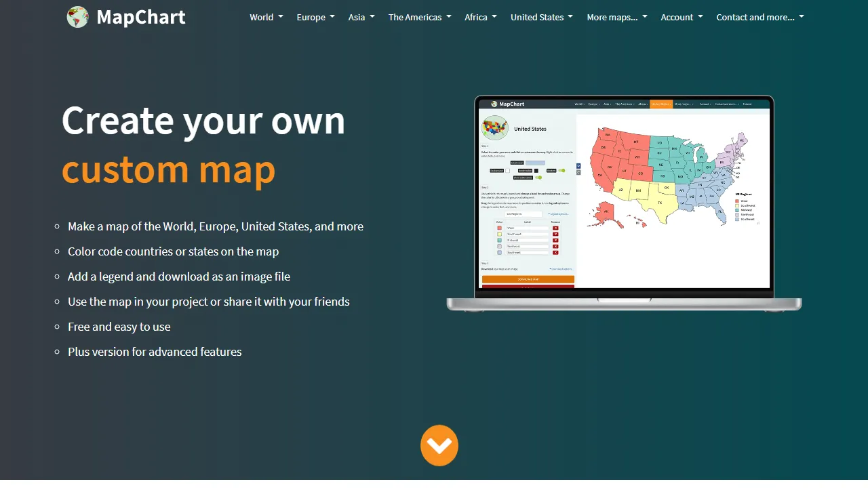Open the World dropdown menu
The image size is (868, 488).
266,17
